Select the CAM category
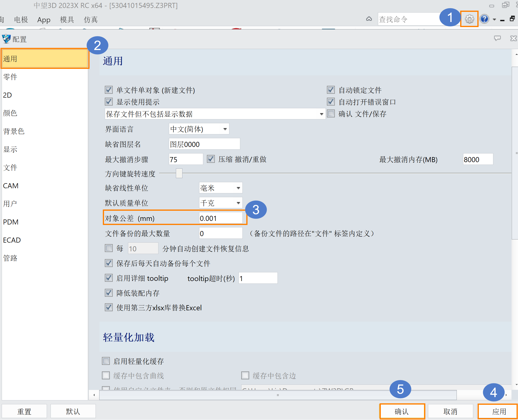Viewport: 518px width, 420px height. click(45, 186)
